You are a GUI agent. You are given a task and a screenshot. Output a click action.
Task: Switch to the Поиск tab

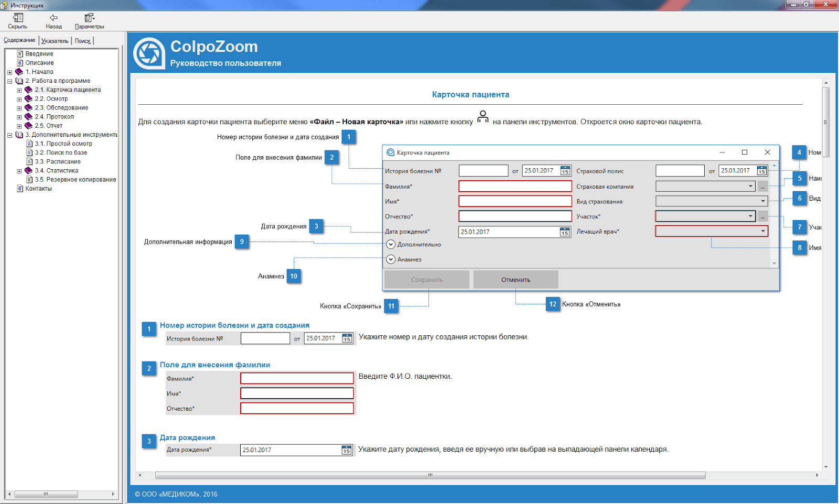point(82,41)
